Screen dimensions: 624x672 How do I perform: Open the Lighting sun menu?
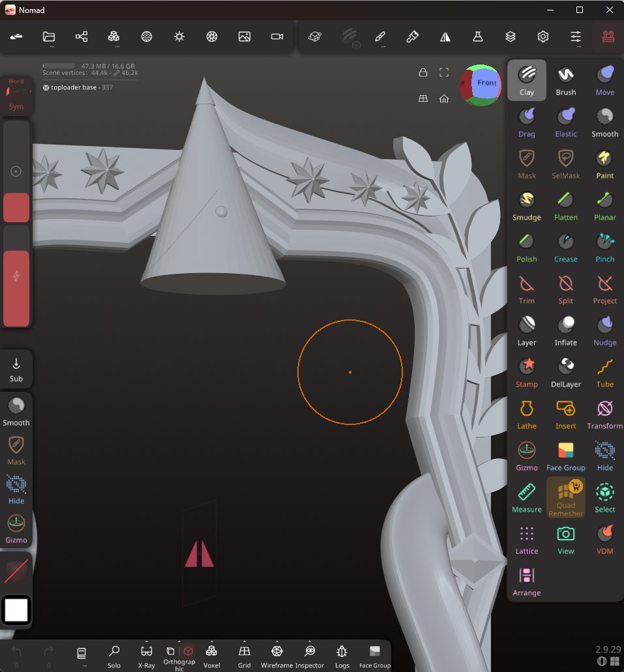tap(179, 37)
